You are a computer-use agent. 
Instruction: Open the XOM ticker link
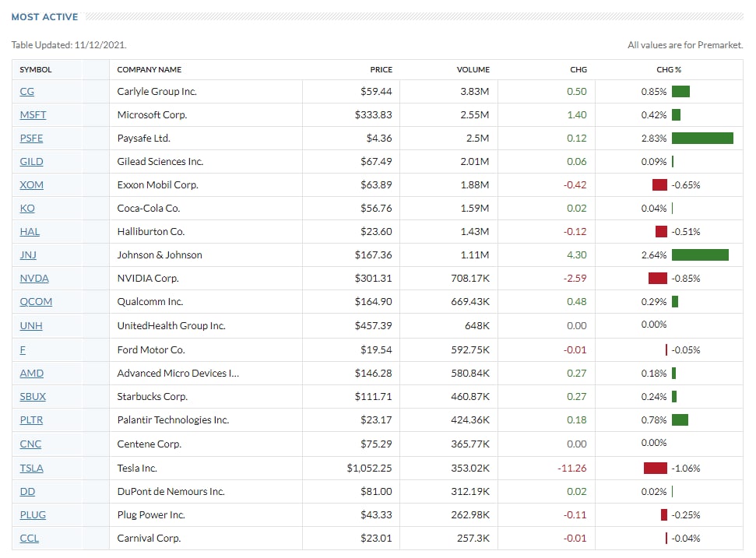pos(31,185)
